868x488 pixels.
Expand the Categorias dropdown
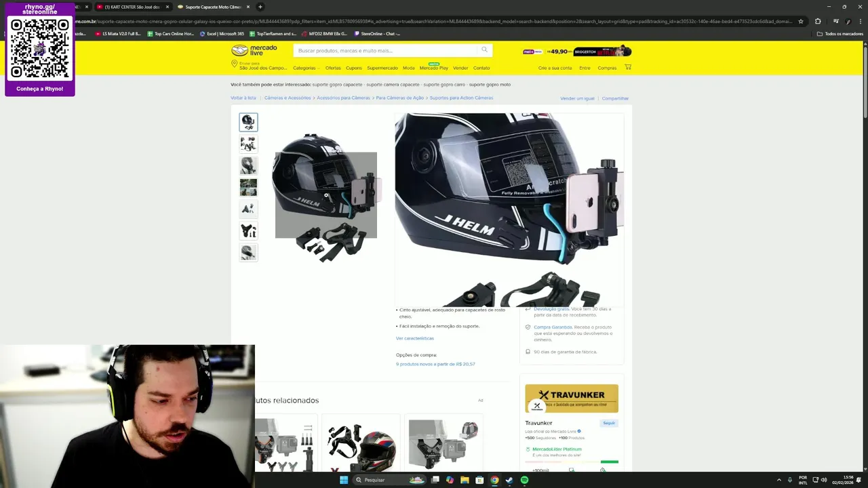point(306,68)
